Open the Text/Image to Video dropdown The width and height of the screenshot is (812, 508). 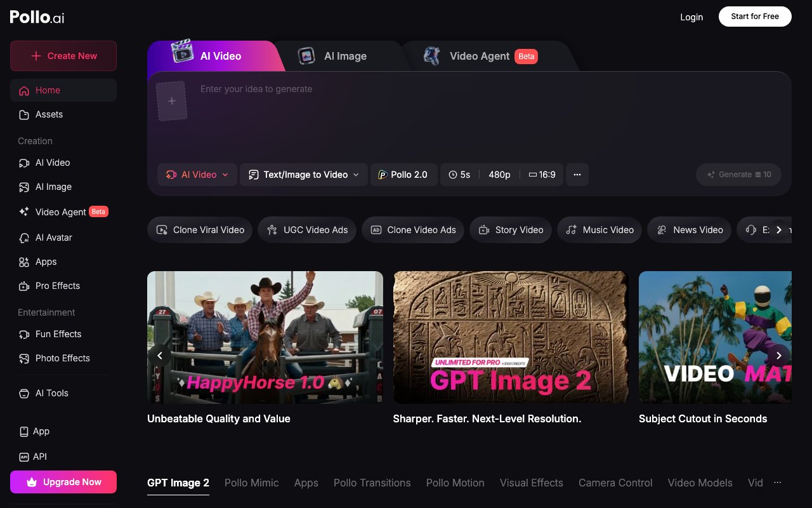(304, 175)
